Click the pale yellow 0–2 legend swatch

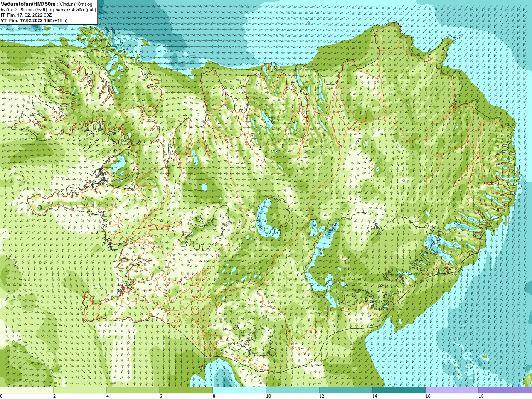(27, 390)
